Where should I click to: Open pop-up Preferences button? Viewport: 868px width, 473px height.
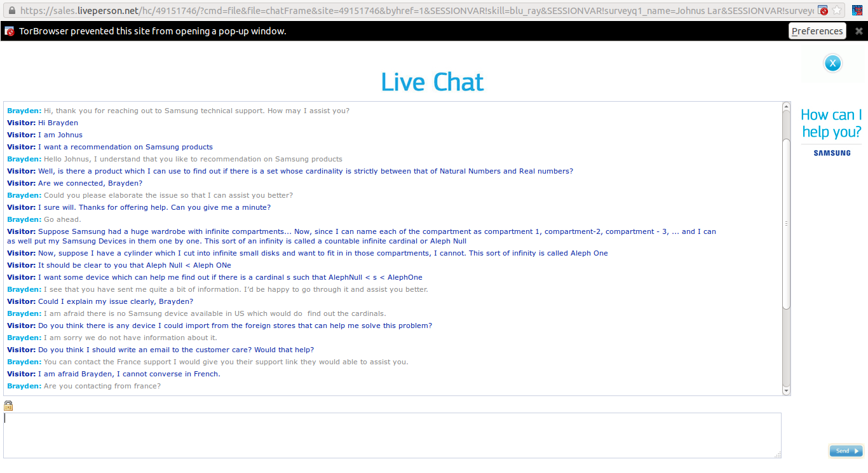817,31
